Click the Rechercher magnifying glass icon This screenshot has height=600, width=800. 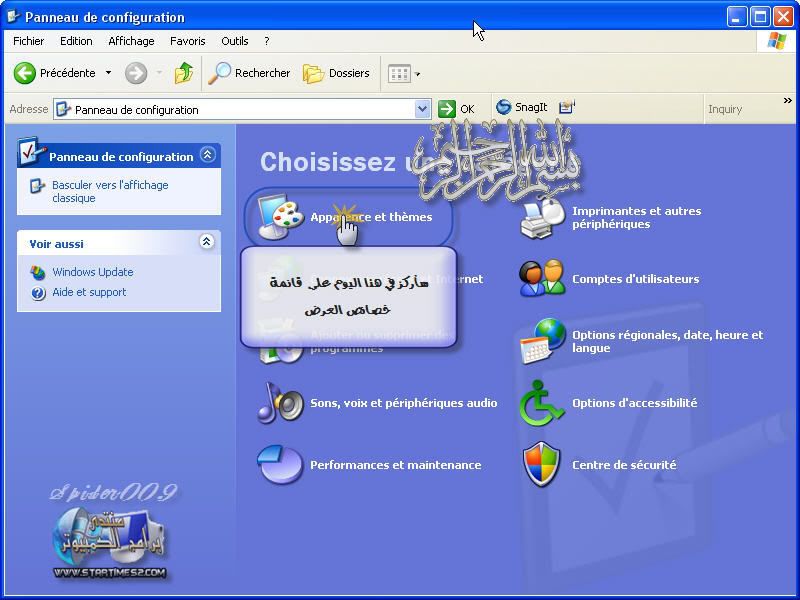220,73
